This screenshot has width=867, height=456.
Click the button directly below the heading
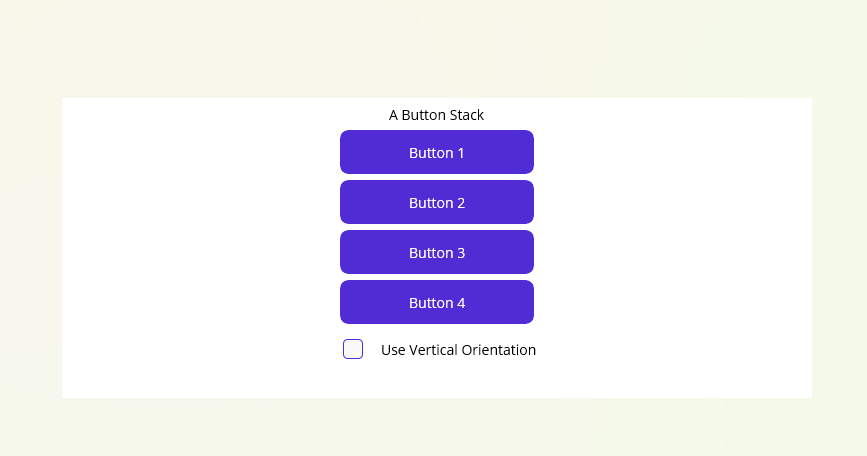(437, 152)
